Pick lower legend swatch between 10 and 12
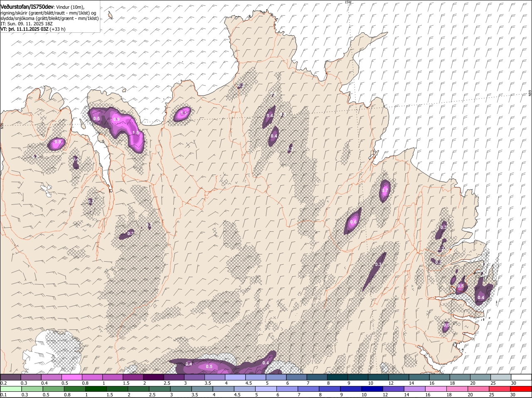The height and width of the screenshot is (398, 532). (373, 389)
